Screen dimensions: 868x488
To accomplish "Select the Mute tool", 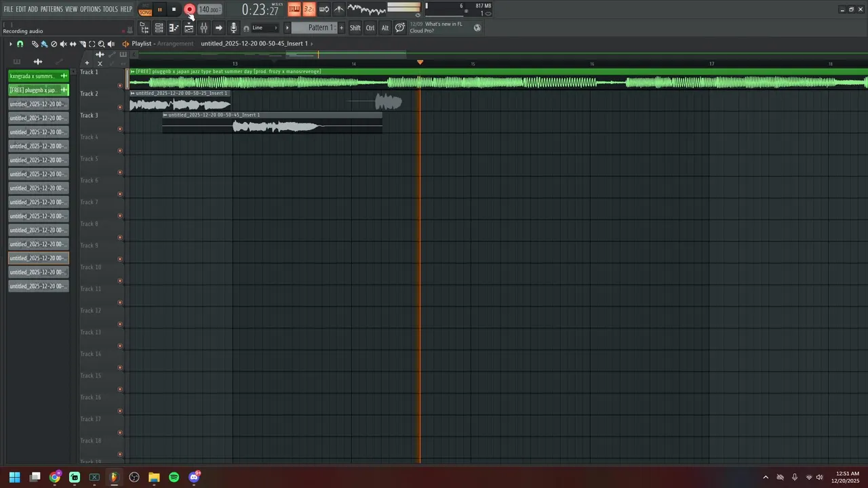I will pyautogui.click(x=64, y=44).
